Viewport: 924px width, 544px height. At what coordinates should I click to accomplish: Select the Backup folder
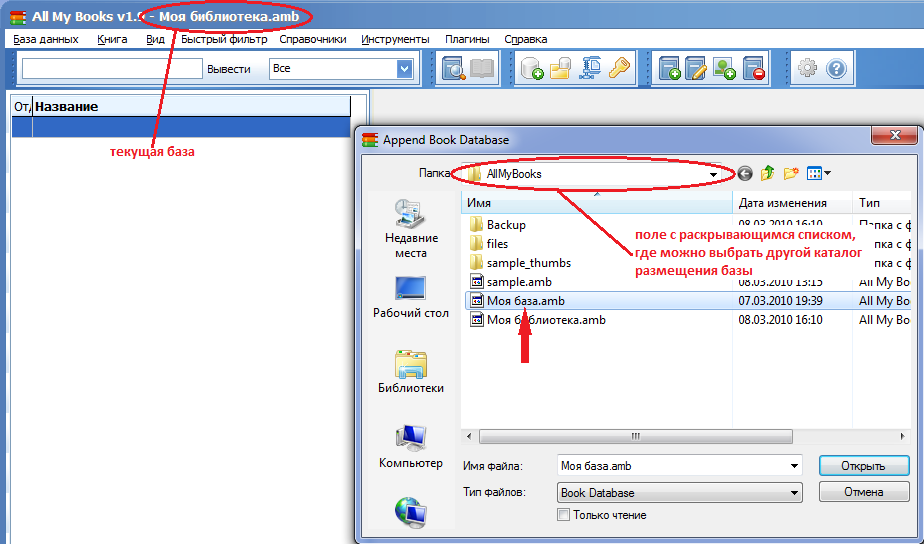pyautogui.click(x=498, y=225)
